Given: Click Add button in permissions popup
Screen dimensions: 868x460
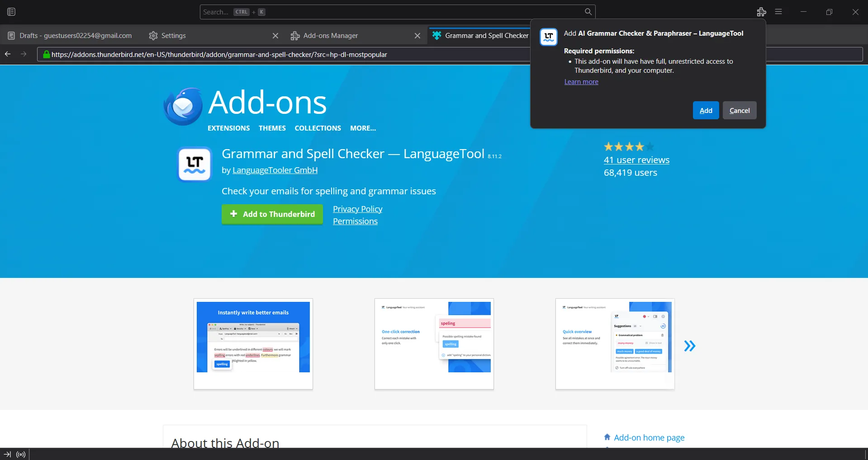Looking at the screenshot, I should coord(706,111).
